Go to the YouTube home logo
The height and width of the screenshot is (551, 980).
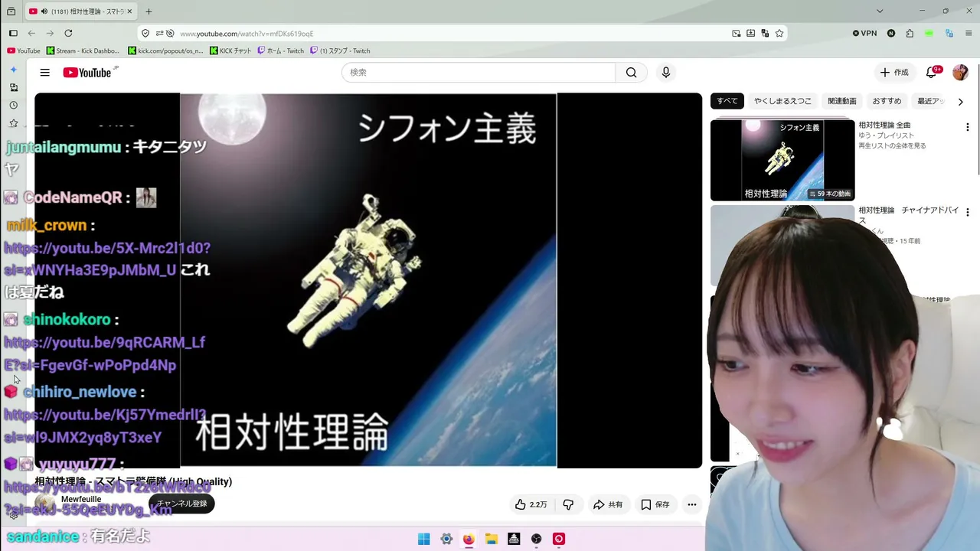point(87,73)
